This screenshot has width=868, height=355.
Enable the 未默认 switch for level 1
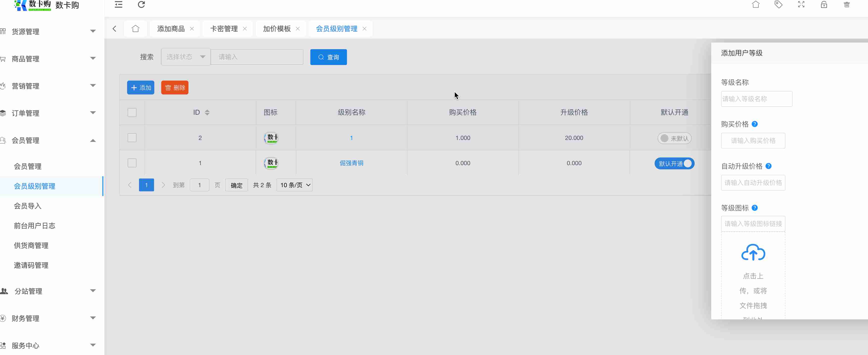pos(674,138)
